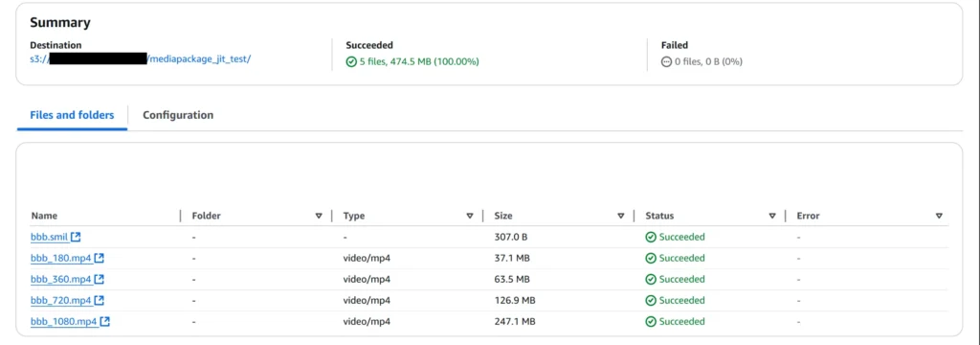Click Succeeded check icon in bbb.smil row
This screenshot has width=980, height=345.
[x=651, y=238]
